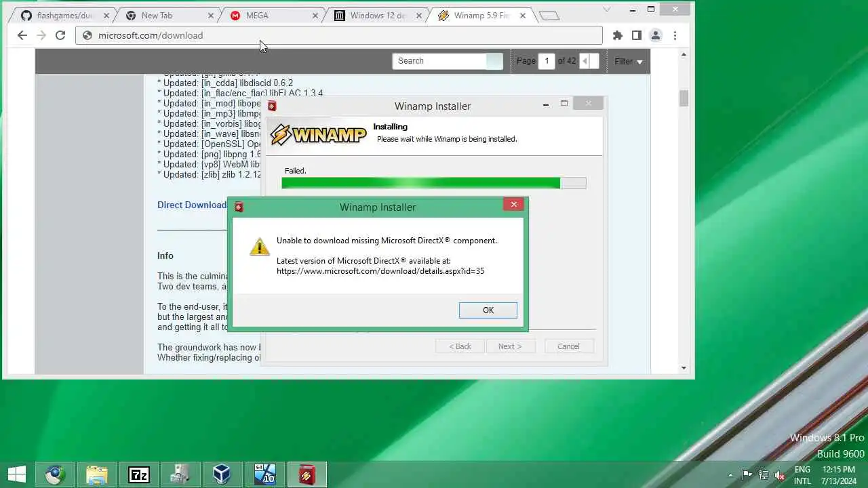Close the MEGA browser tab
The image size is (868, 488).
point(315,16)
